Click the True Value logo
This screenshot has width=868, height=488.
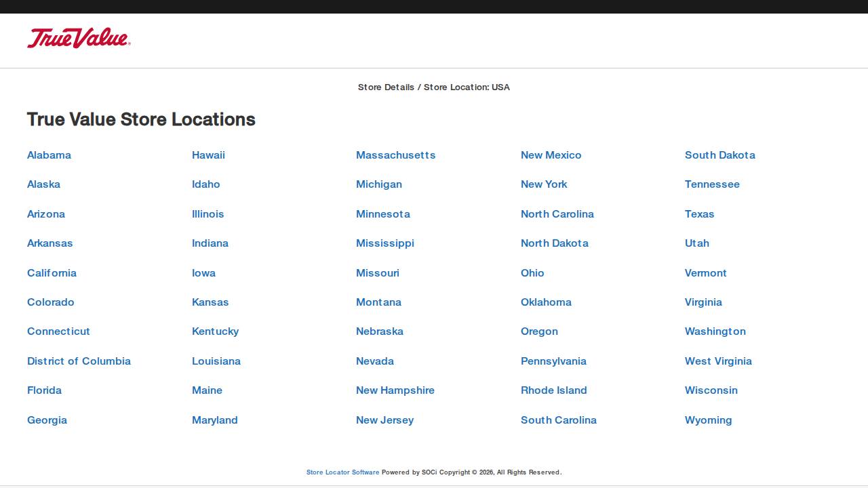pos(78,39)
